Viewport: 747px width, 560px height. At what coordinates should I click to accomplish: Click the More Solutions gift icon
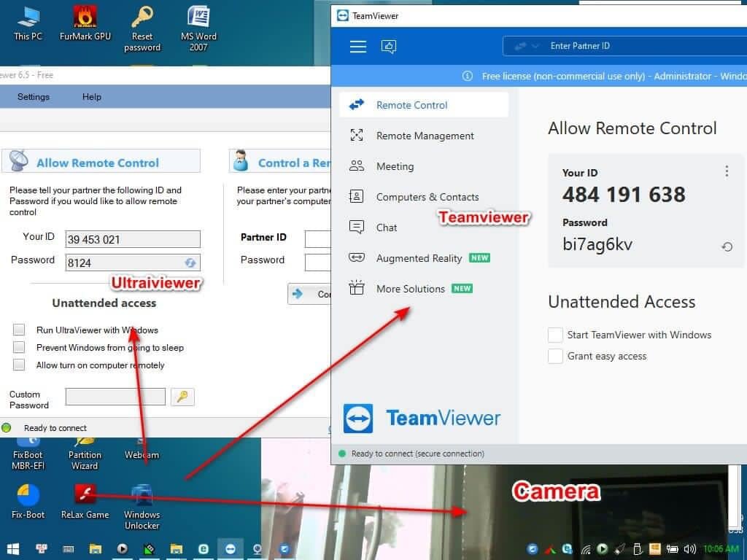coord(356,287)
